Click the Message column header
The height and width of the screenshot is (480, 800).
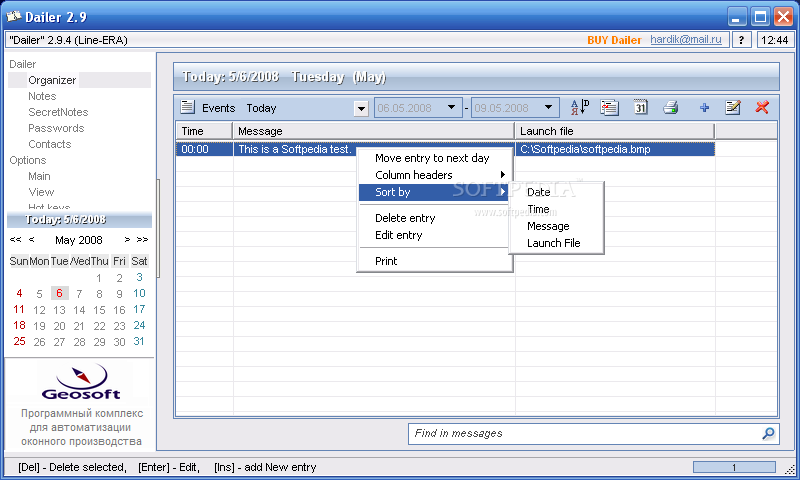[373, 131]
